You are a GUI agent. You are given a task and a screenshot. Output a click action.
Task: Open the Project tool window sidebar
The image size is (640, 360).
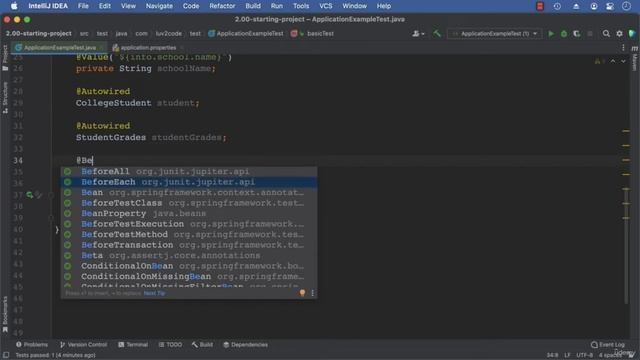(x=5, y=58)
